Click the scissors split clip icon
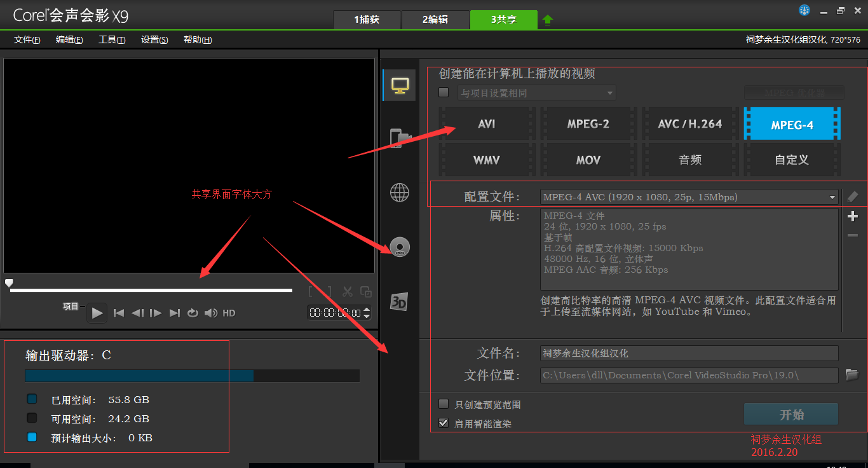868x468 pixels. (347, 292)
